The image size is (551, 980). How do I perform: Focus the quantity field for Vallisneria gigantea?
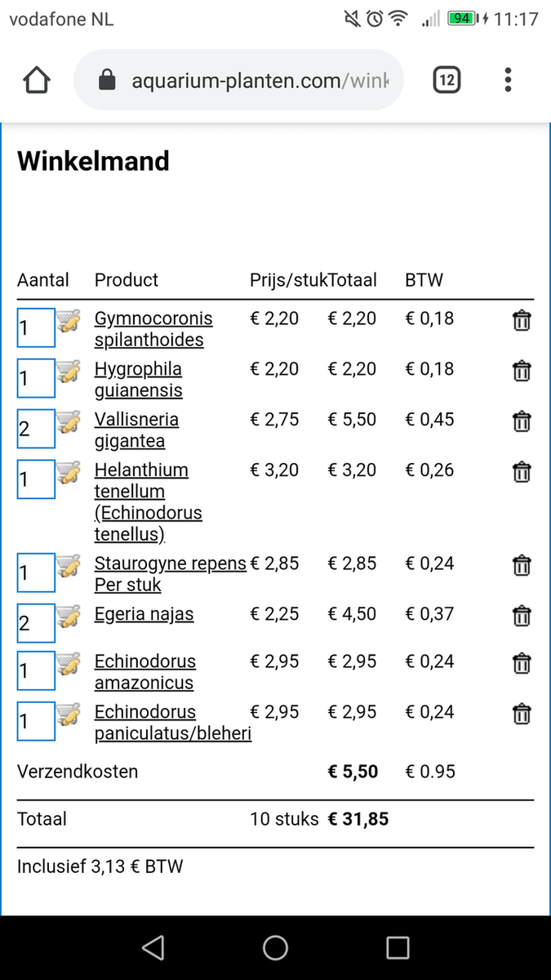point(36,429)
